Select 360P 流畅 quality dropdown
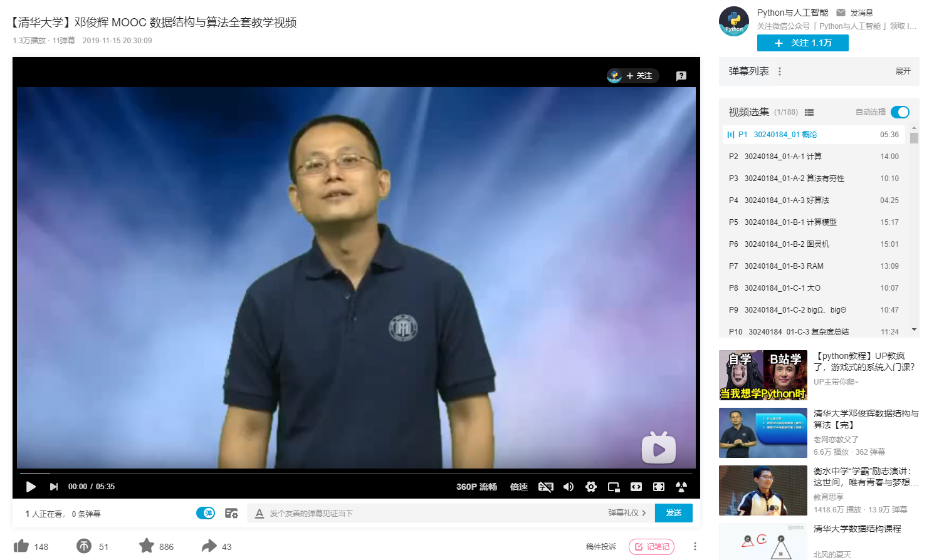The width and height of the screenshot is (944, 560). pyautogui.click(x=478, y=487)
